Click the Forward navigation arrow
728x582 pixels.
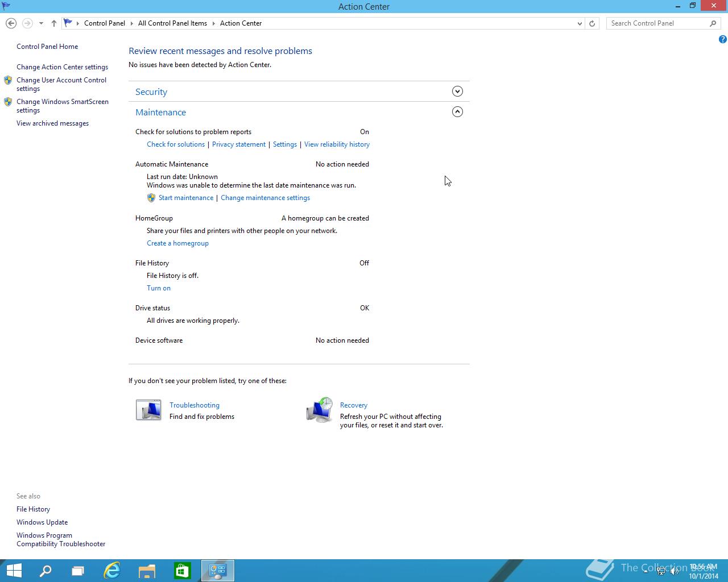coord(27,23)
